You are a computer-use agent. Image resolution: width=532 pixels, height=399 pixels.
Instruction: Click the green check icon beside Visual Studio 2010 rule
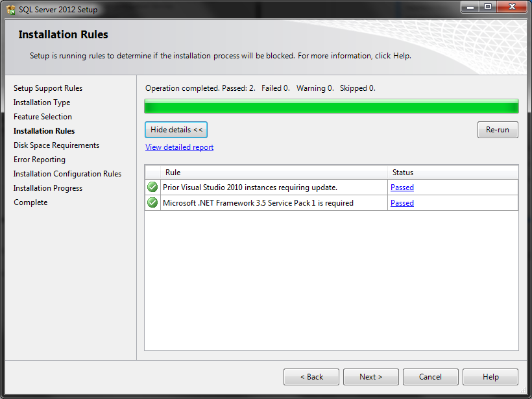point(152,187)
